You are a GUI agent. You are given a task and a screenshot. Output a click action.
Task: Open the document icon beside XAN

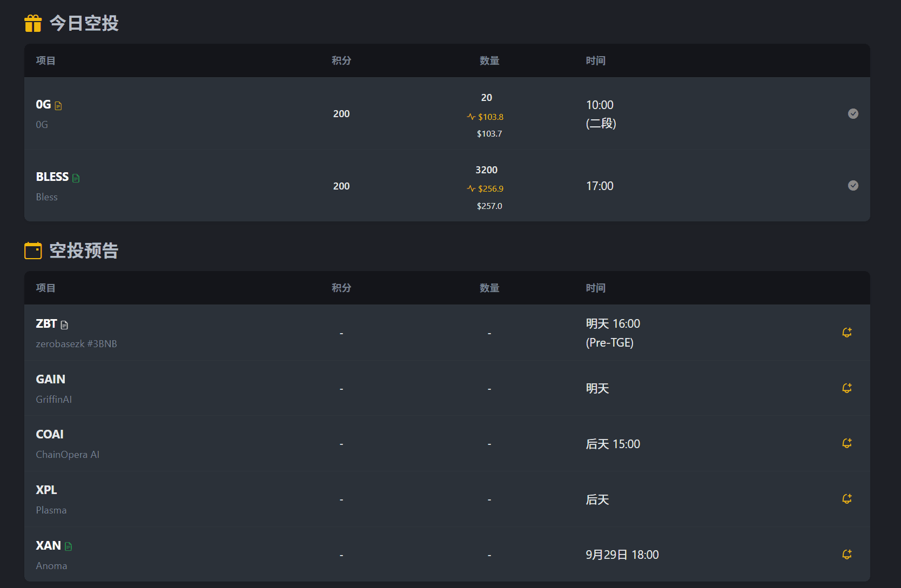69,546
